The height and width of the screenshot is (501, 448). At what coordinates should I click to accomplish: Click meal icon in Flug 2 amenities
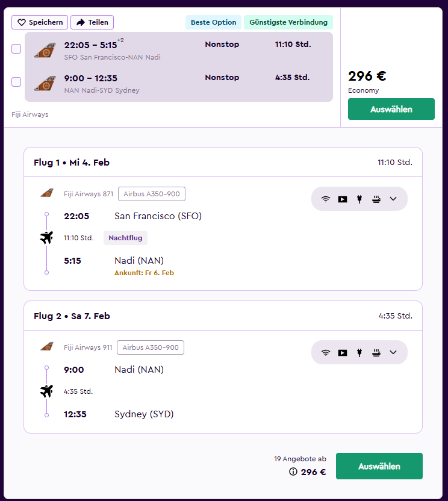click(376, 352)
